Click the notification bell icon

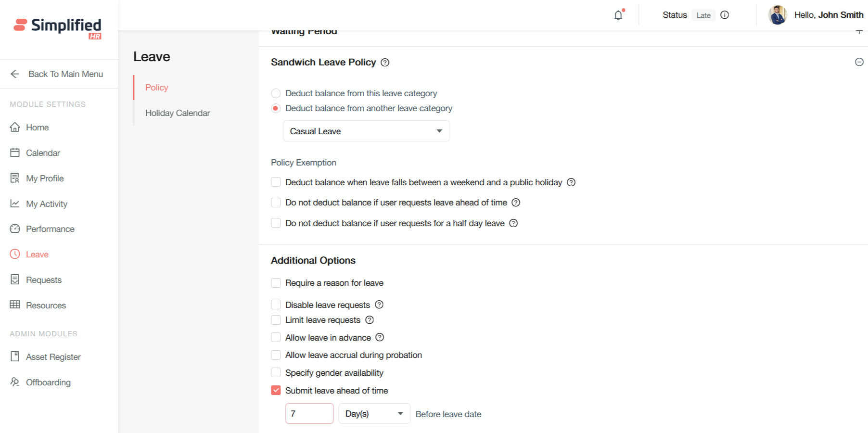click(x=618, y=15)
